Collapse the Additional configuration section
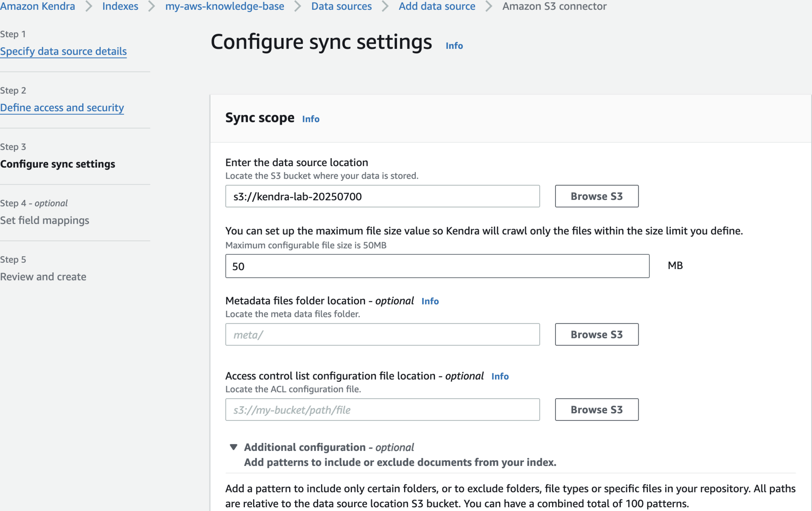This screenshot has width=812, height=511. pyautogui.click(x=233, y=447)
